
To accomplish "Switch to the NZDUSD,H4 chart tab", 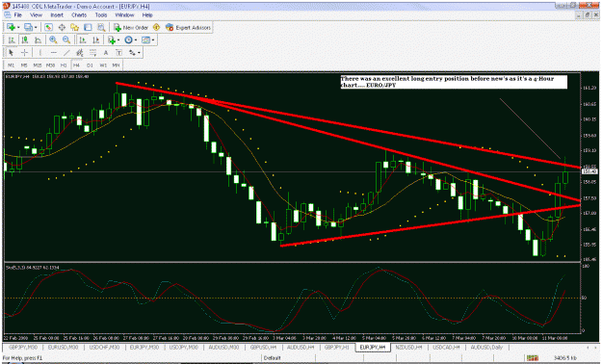I will (409, 347).
